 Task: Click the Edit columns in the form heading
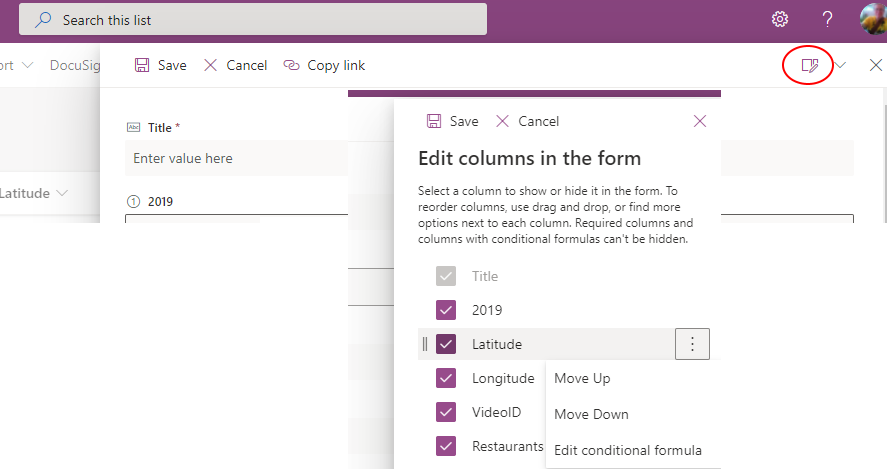tap(529, 158)
